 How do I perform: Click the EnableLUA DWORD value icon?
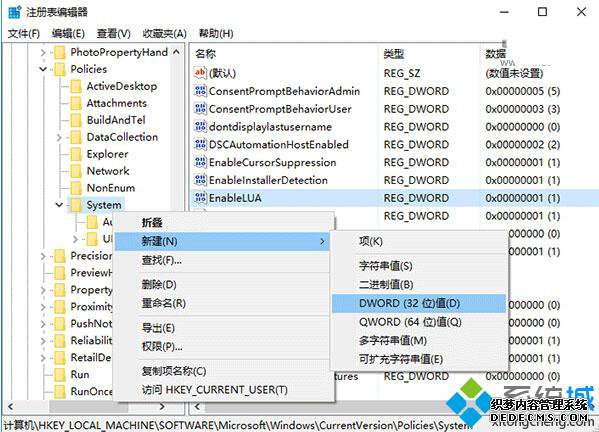[201, 198]
